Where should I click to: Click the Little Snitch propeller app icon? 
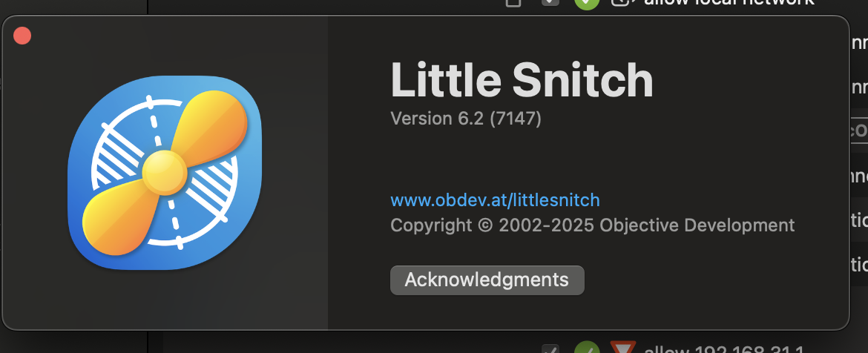(165, 173)
